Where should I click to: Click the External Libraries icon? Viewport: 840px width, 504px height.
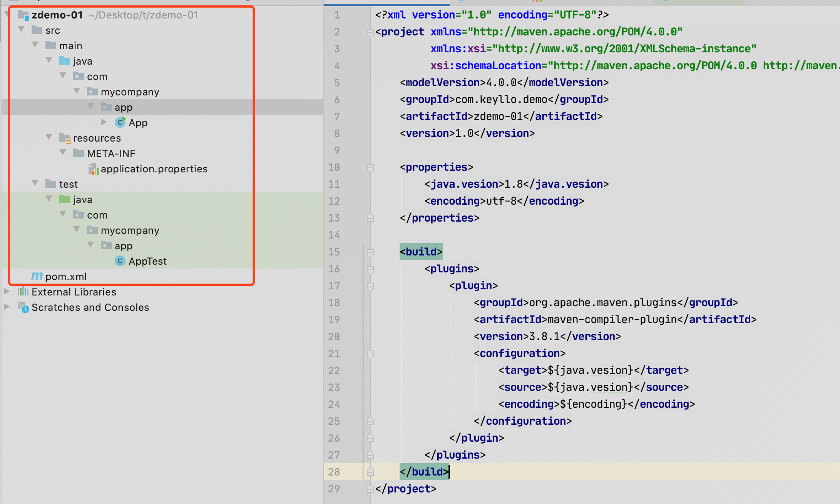pos(23,292)
